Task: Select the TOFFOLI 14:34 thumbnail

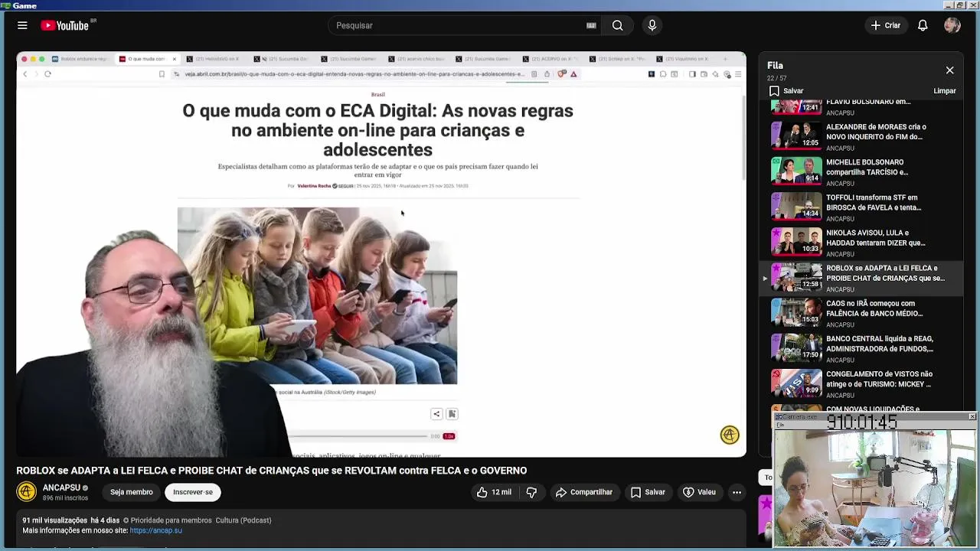Action: pyautogui.click(x=796, y=206)
